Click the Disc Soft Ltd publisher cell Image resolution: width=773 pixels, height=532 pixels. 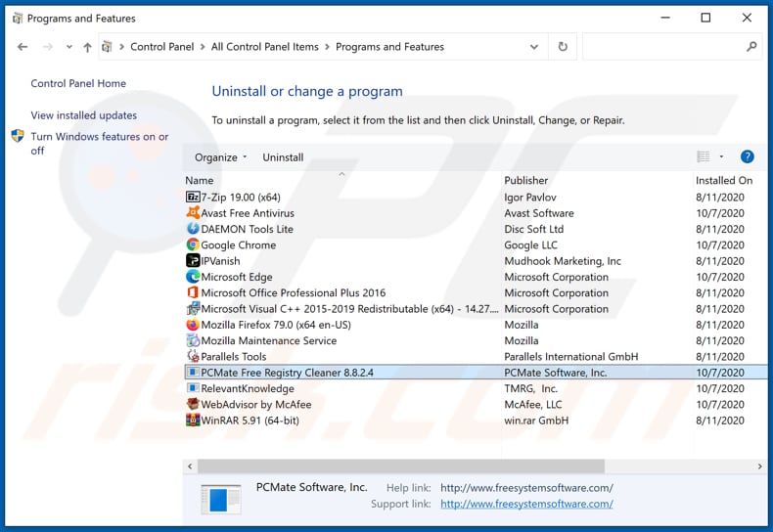(533, 229)
